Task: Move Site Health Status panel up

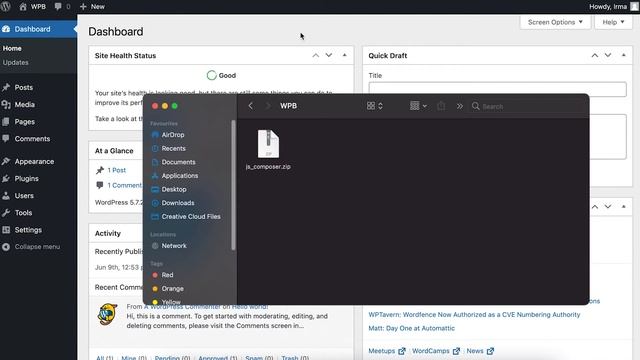Action: (x=316, y=55)
